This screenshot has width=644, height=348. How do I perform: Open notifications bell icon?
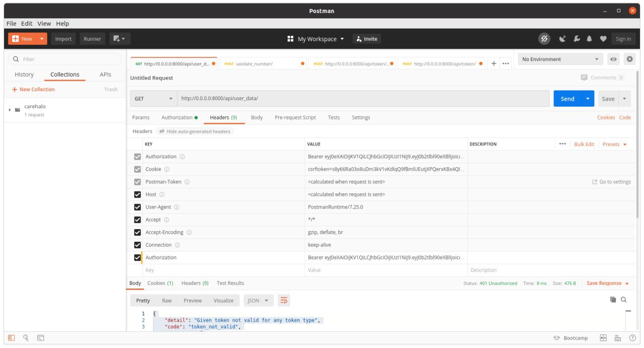click(x=589, y=39)
